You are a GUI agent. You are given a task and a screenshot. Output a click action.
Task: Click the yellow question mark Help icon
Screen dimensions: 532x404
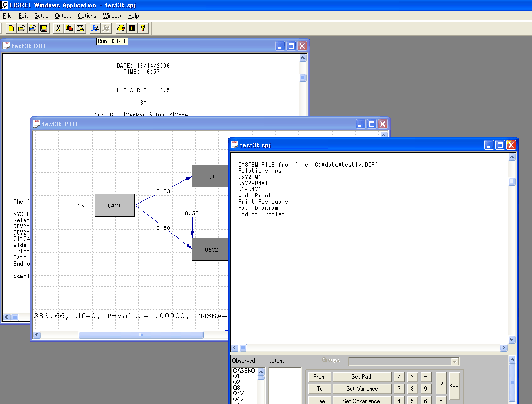coord(143,28)
